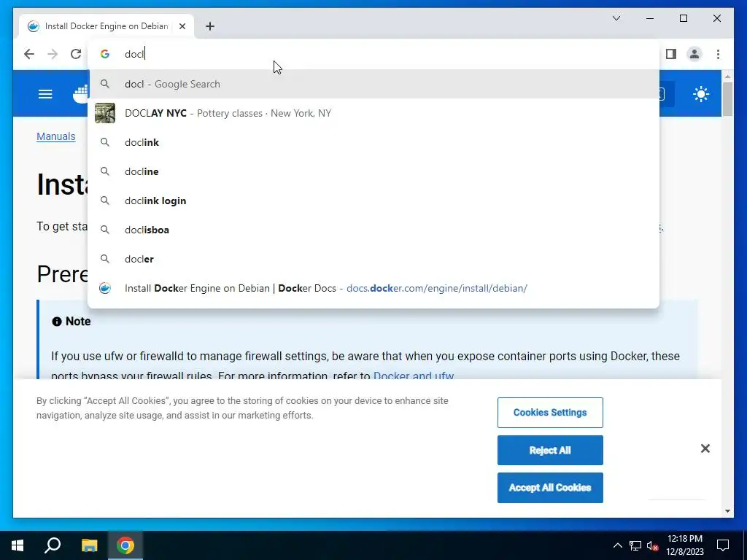The height and width of the screenshot is (560, 747).
Task: Open Chrome three-dot menu
Action: pos(718,54)
